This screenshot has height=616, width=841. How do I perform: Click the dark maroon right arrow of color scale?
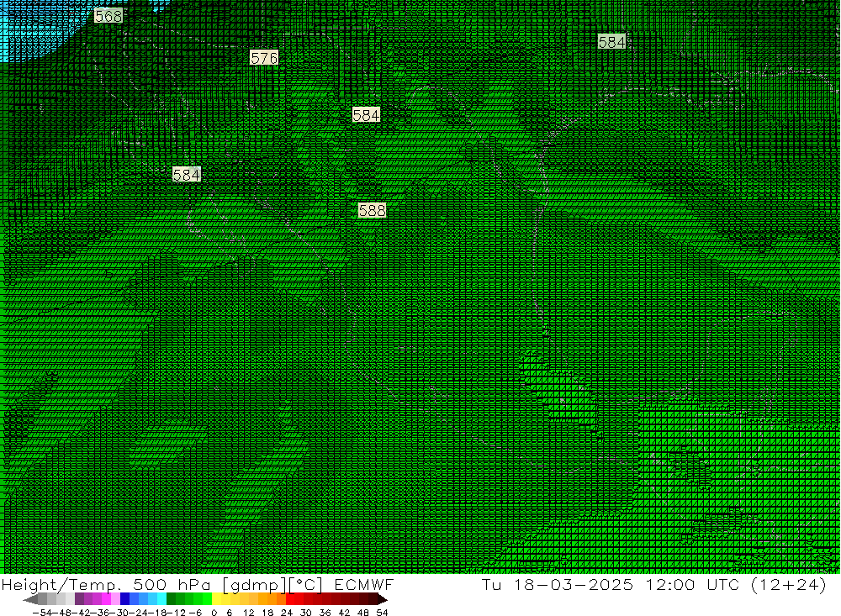(383, 599)
